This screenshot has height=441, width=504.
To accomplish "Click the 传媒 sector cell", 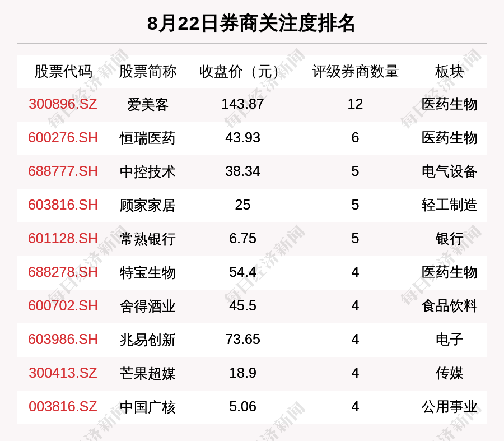I will [x=449, y=373].
